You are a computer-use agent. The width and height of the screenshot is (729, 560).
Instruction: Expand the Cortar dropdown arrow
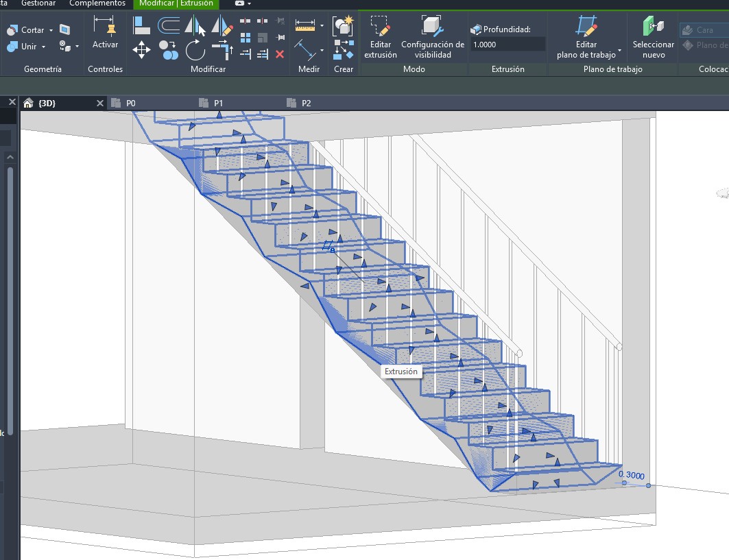[51, 30]
